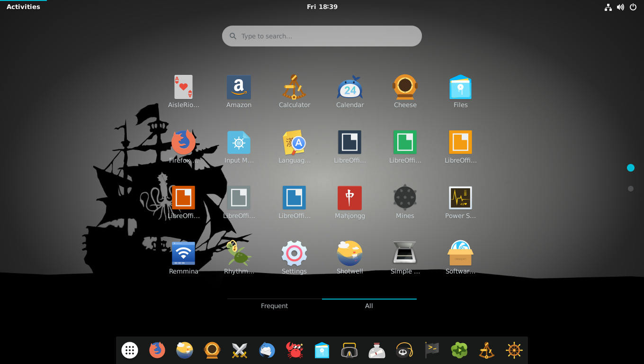Viewport: 644px width, 364px height.
Task: Open the Input Method app
Action: (239, 147)
